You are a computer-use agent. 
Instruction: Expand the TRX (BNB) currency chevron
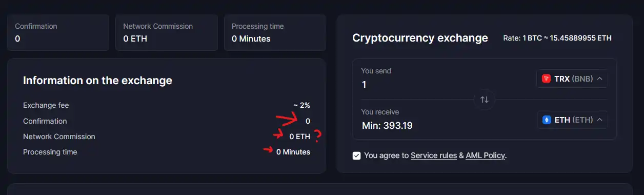[599, 79]
